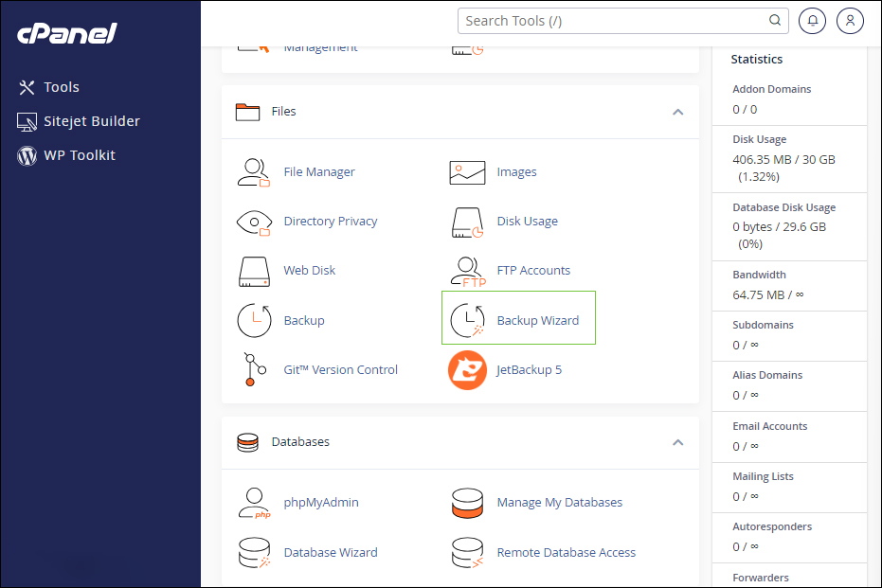
Task: Click the Files section title
Action: pyautogui.click(x=283, y=112)
